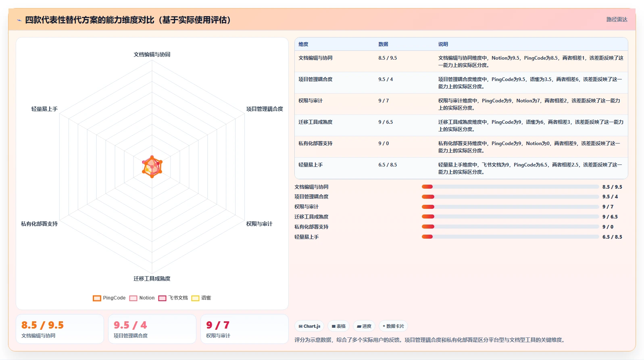Click radar axis label 迁移工具成熟度
This screenshot has height=360, width=644.
[x=152, y=279]
